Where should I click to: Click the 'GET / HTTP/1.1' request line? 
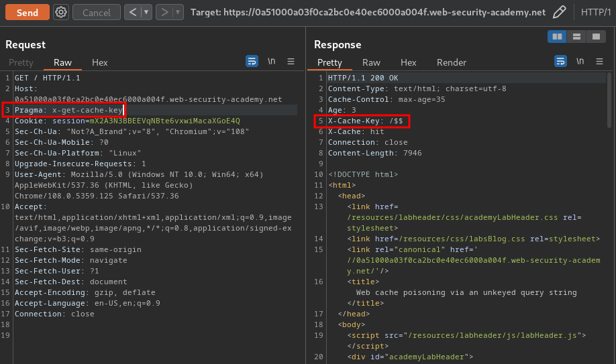tap(48, 78)
